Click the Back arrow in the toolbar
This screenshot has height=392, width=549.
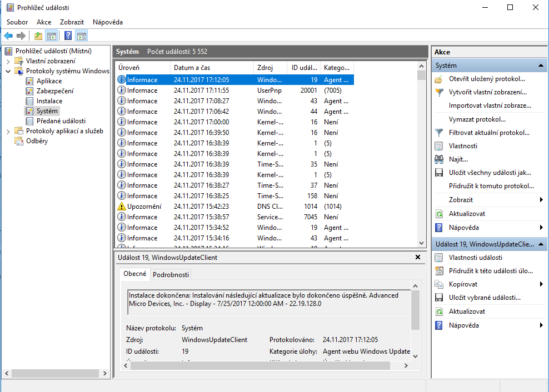[x=8, y=36]
